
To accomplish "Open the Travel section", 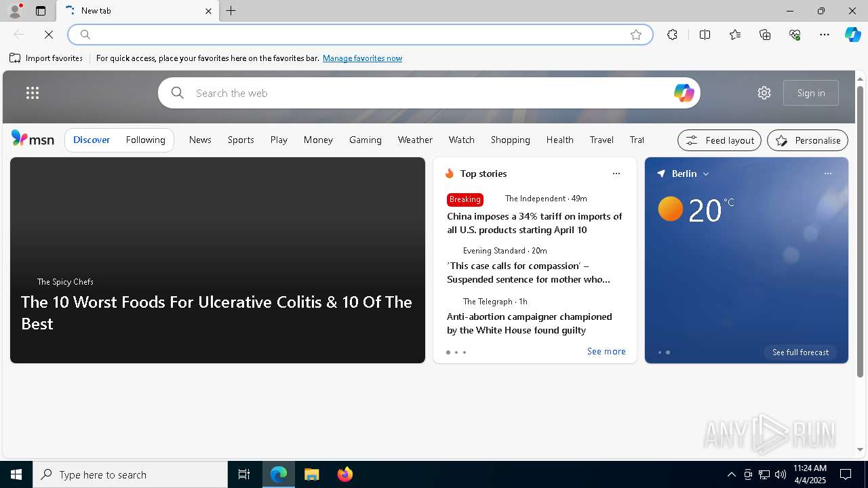I will click(601, 140).
